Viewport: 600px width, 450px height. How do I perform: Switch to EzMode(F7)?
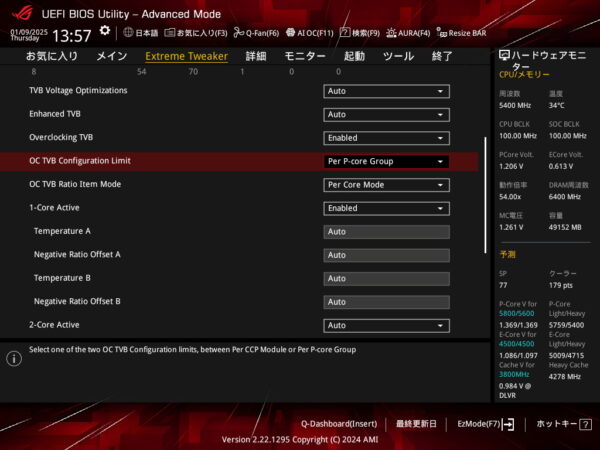pyautogui.click(x=486, y=424)
